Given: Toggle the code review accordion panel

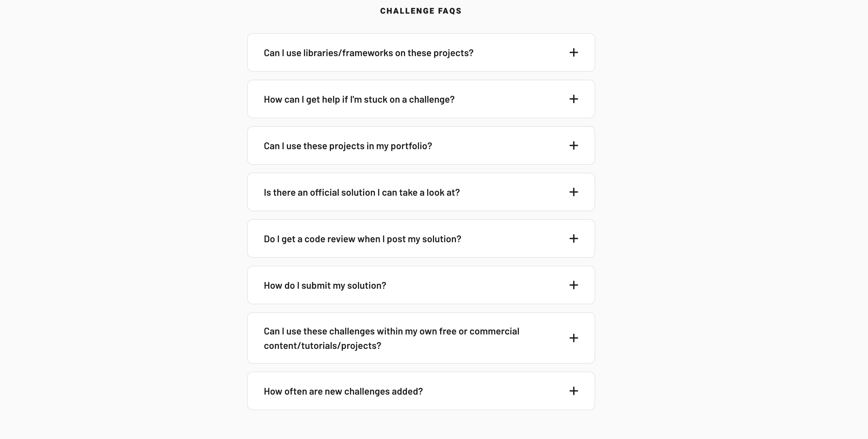Looking at the screenshot, I should click(x=421, y=239).
